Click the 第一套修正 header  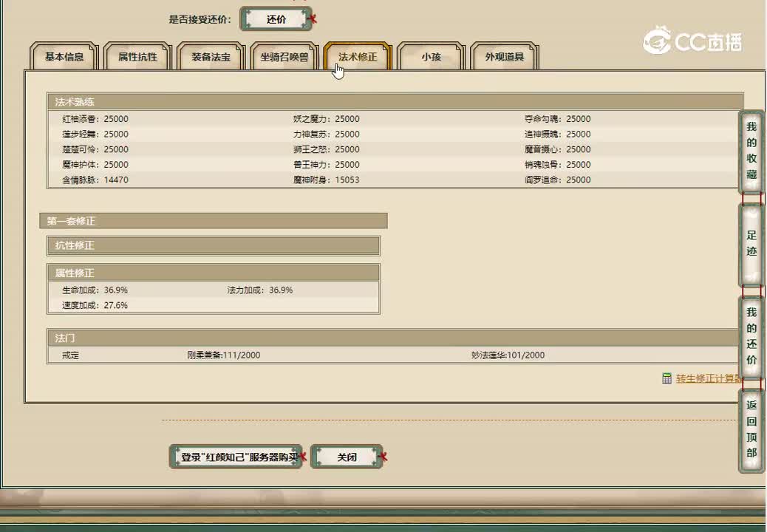tap(214, 221)
